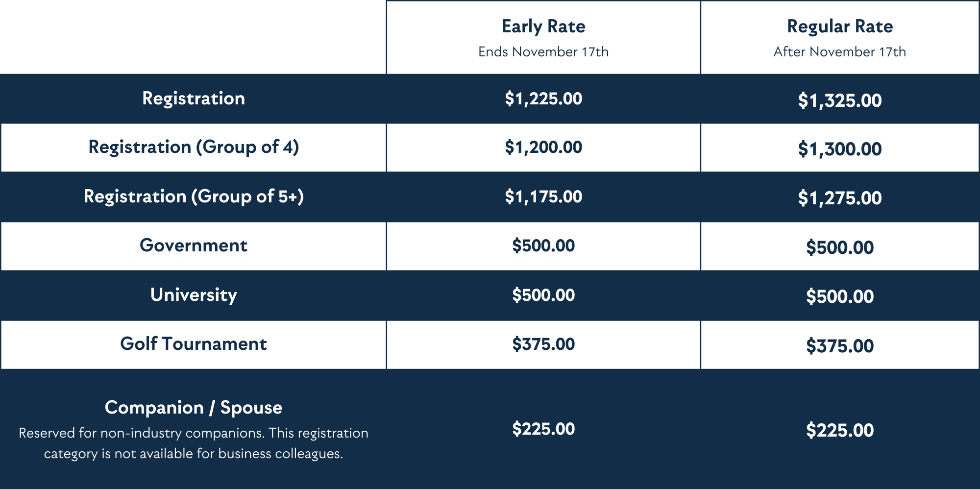Click the $1,300.00 regular group price
The image size is (980, 490).
pyautogui.click(x=840, y=149)
